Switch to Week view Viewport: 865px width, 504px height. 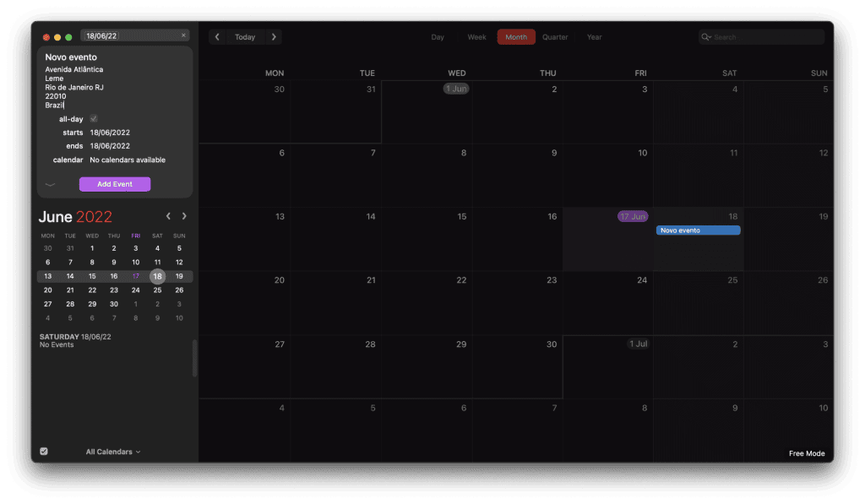tap(476, 37)
